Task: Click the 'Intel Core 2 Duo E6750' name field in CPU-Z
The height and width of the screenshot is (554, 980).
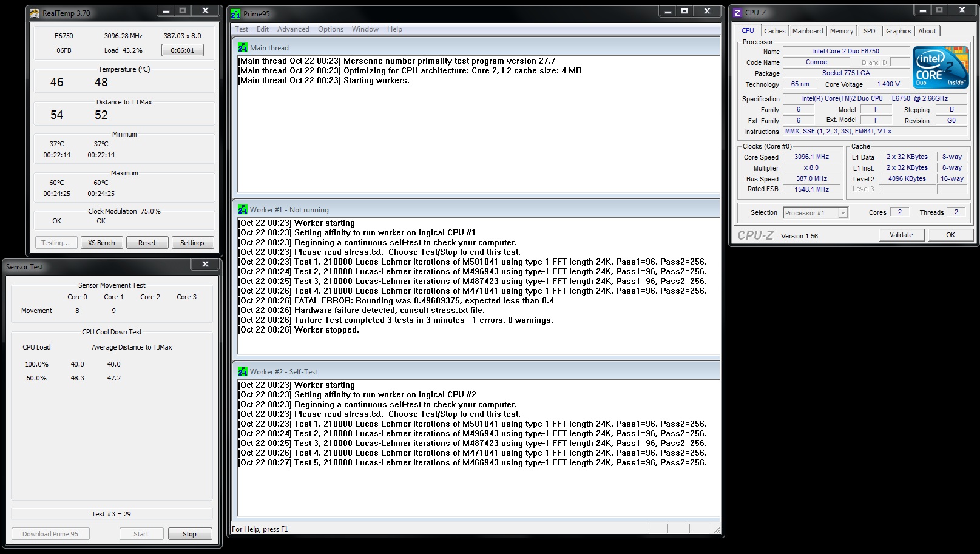Action: 846,51
